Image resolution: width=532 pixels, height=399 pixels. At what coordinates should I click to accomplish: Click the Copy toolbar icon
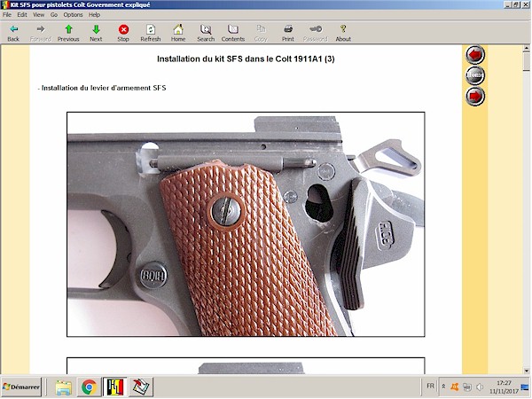point(261,33)
